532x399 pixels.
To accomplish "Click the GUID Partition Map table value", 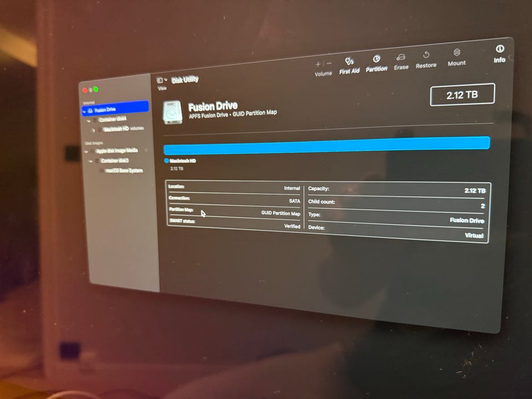I will [280, 213].
